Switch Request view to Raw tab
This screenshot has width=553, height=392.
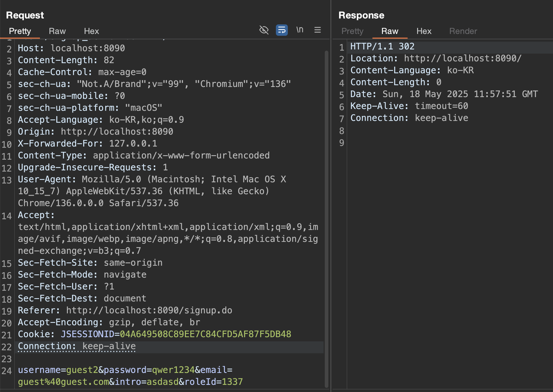pyautogui.click(x=57, y=31)
